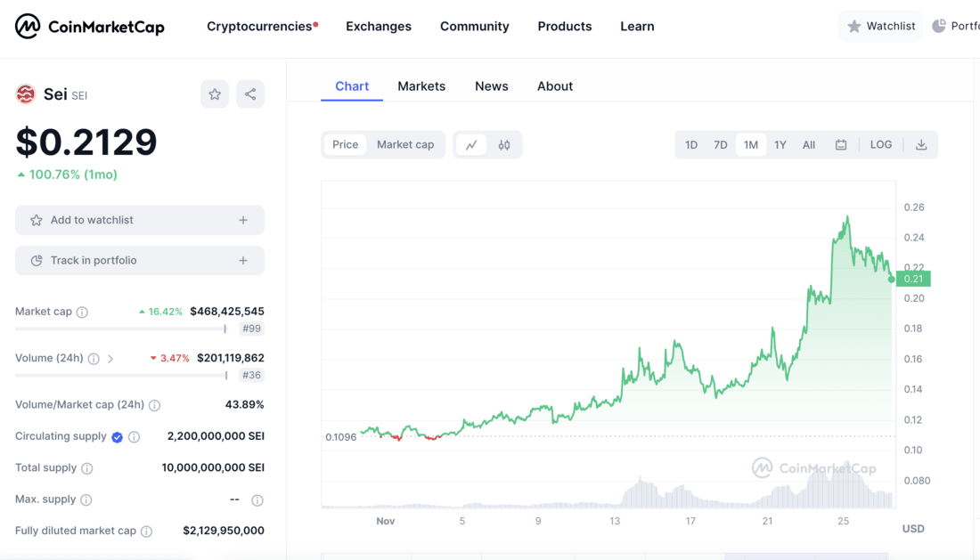Open the Community menu item
This screenshot has height=560, width=980.
(474, 26)
